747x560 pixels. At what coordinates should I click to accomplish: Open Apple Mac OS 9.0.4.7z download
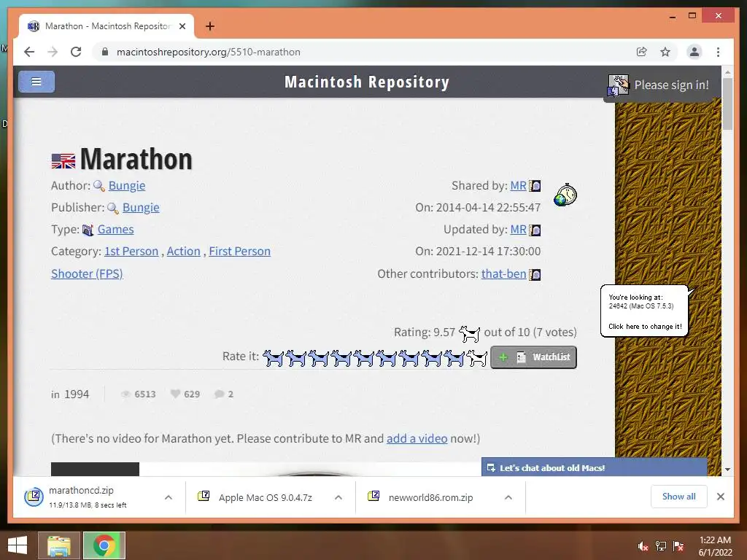coord(266,497)
